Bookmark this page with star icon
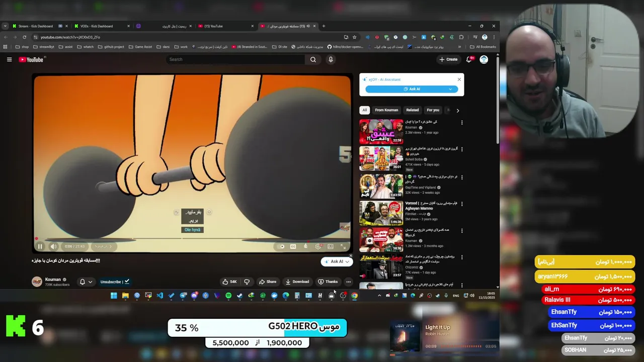The image size is (644, 362). [354, 37]
